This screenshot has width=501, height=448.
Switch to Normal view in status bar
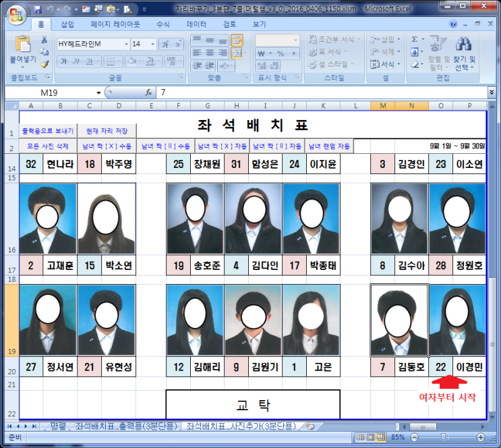360,437
